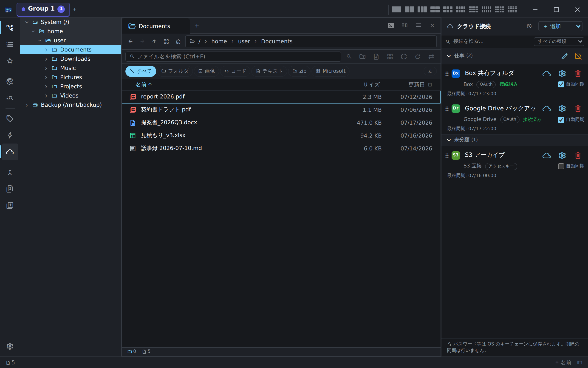Open Box 共有フォルダ settings gear

point(562,74)
